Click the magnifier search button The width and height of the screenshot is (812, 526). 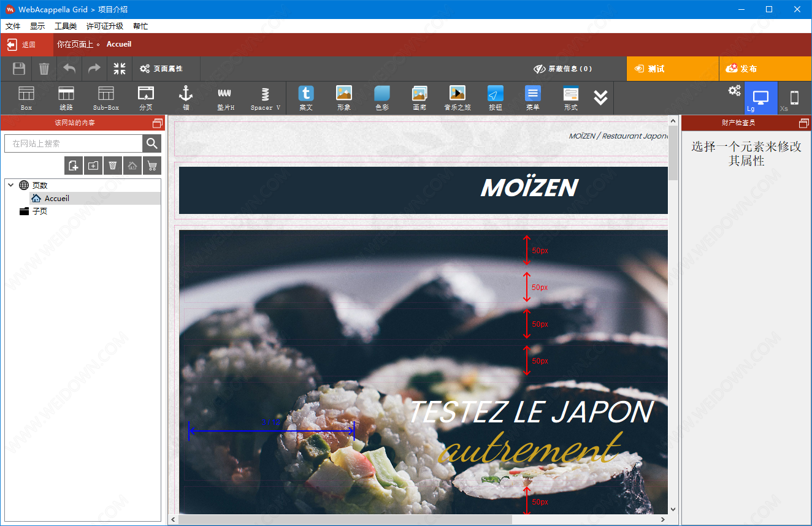(151, 143)
